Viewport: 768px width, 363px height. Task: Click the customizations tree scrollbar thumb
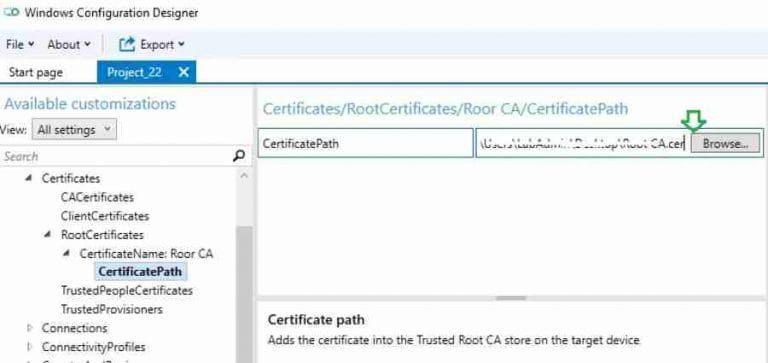244,294
